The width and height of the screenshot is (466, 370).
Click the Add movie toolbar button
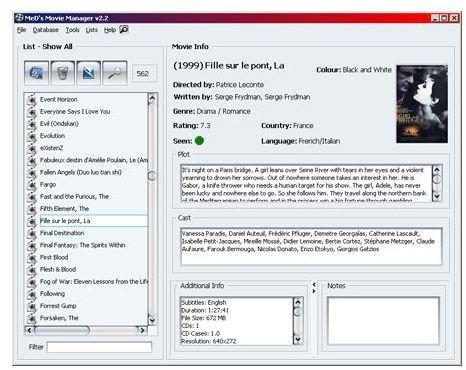tap(36, 73)
